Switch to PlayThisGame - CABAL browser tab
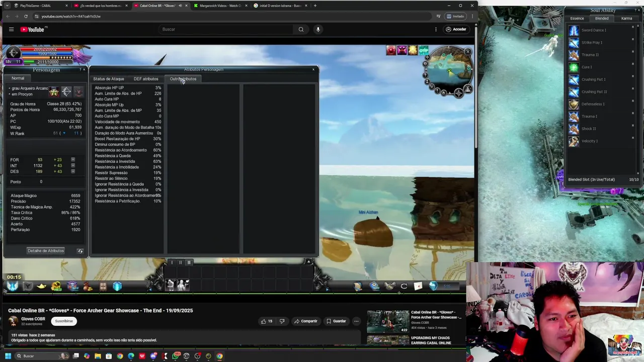Image resolution: width=644 pixels, height=362 pixels. coord(40,6)
